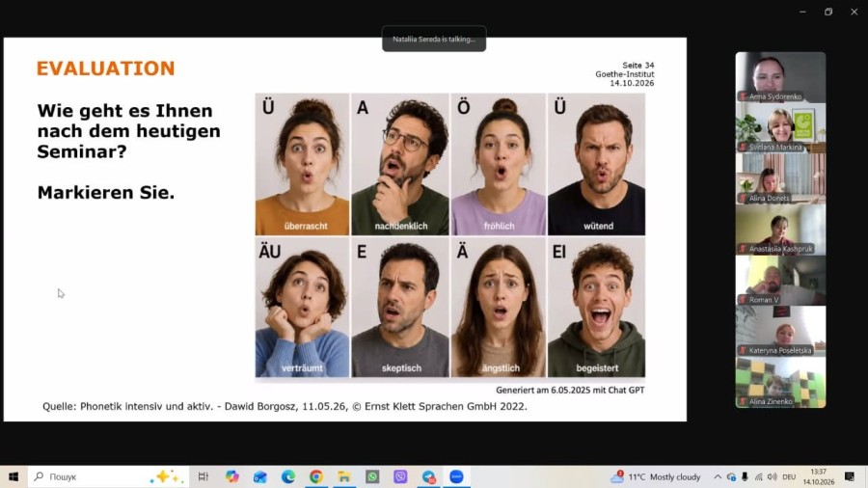868x488 pixels.
Task: Select Anna Sydorenko's video thumbnail
Action: 780,77
